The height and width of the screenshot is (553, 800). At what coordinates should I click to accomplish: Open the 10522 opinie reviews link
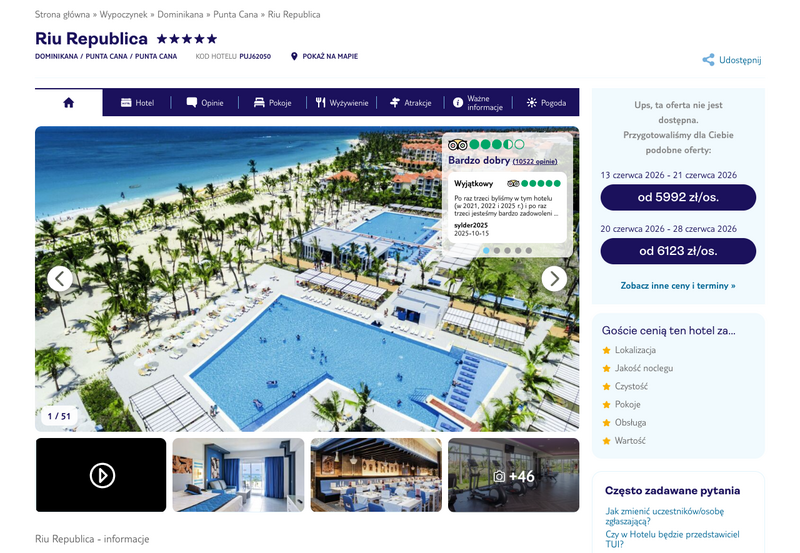click(535, 161)
